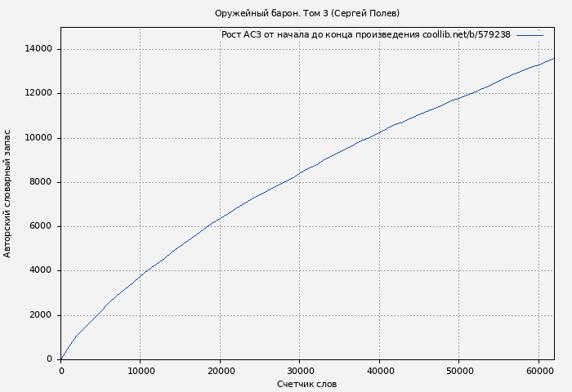572x392 pixels.
Task: Select the y-axis label 'Авторский словарный запас'
Action: 8,194
